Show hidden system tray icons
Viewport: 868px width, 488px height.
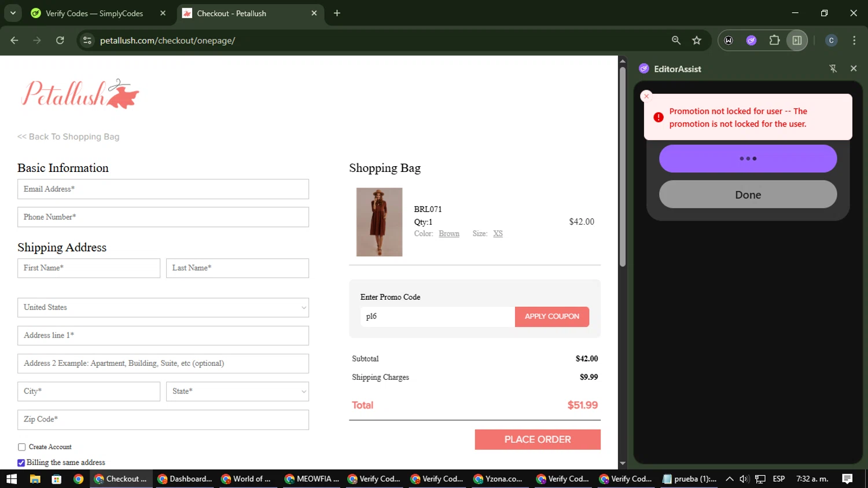click(x=730, y=479)
